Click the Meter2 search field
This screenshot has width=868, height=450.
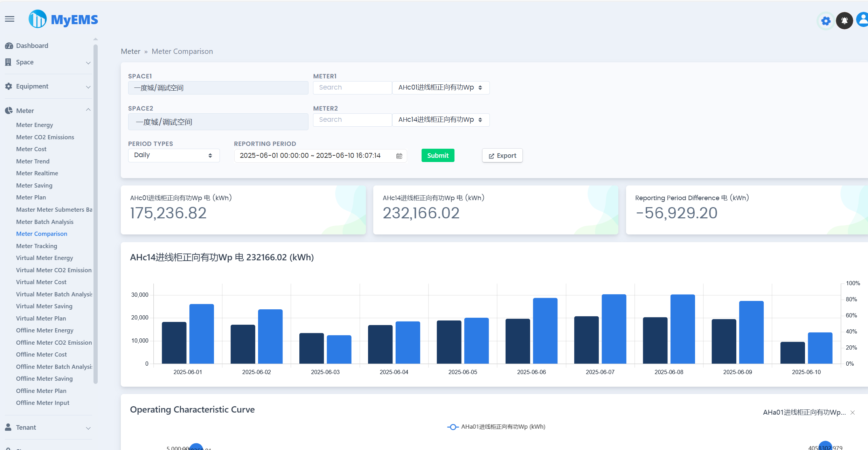tap(352, 120)
